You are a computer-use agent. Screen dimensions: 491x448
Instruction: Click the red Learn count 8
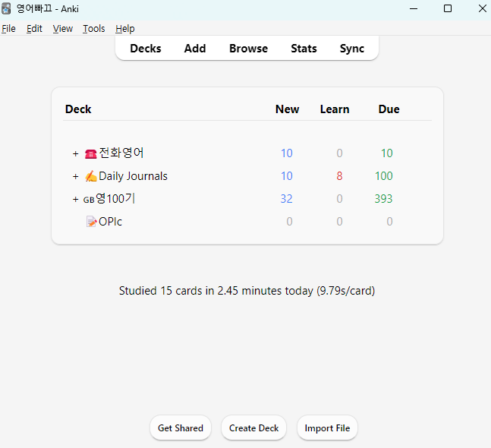coord(339,176)
